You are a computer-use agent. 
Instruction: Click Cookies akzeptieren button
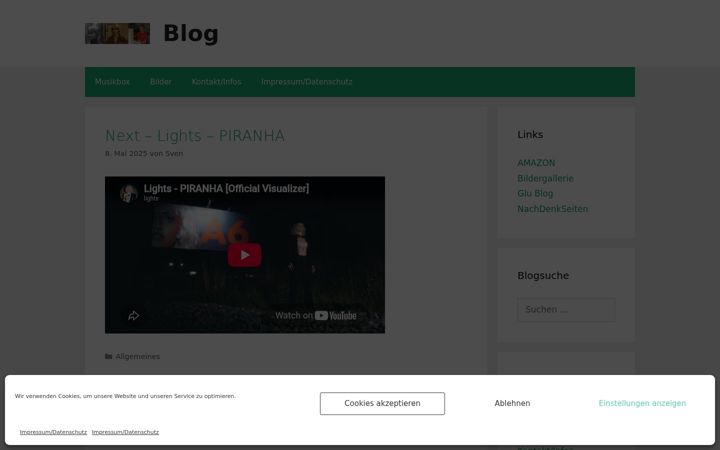click(x=382, y=404)
